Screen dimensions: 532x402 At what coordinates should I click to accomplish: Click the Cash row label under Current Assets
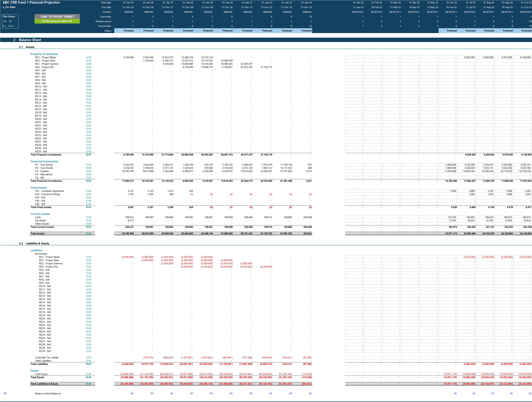click(38, 217)
